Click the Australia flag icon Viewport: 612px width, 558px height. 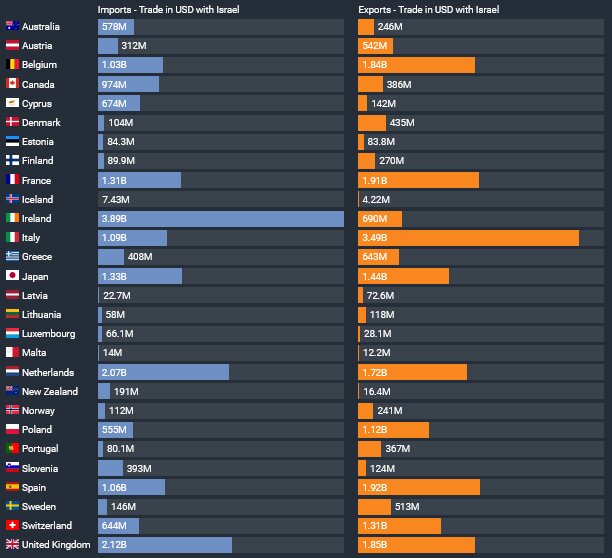coord(12,26)
